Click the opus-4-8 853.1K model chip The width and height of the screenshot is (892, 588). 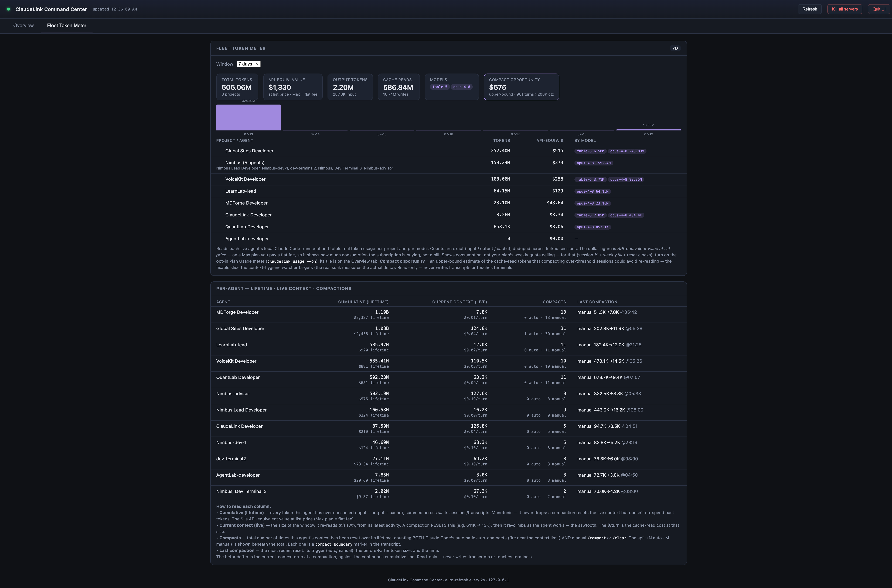point(593,227)
